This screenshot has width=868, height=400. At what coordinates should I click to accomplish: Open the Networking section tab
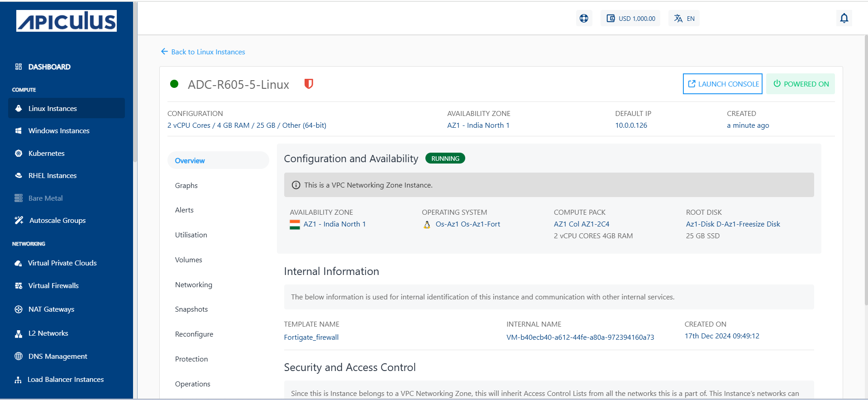tap(194, 285)
